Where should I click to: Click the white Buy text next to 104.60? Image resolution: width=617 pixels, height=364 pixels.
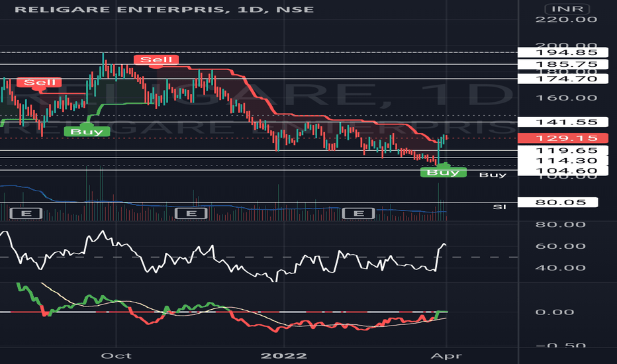coord(493,175)
